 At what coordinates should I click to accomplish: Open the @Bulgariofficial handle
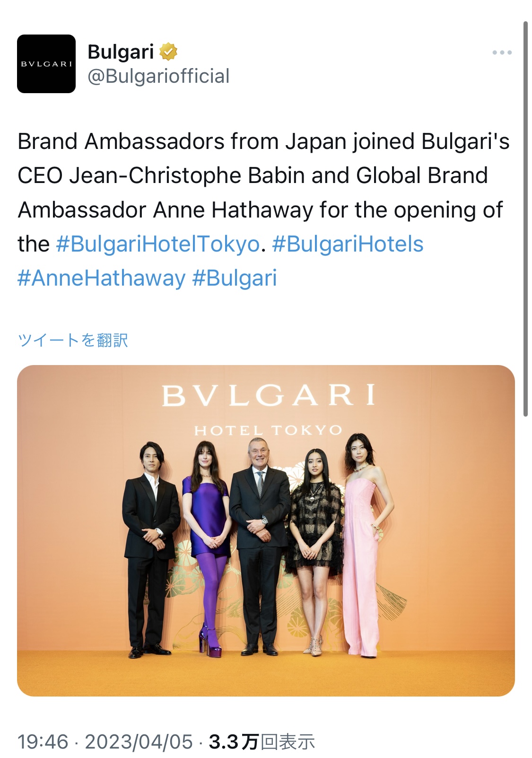158,76
